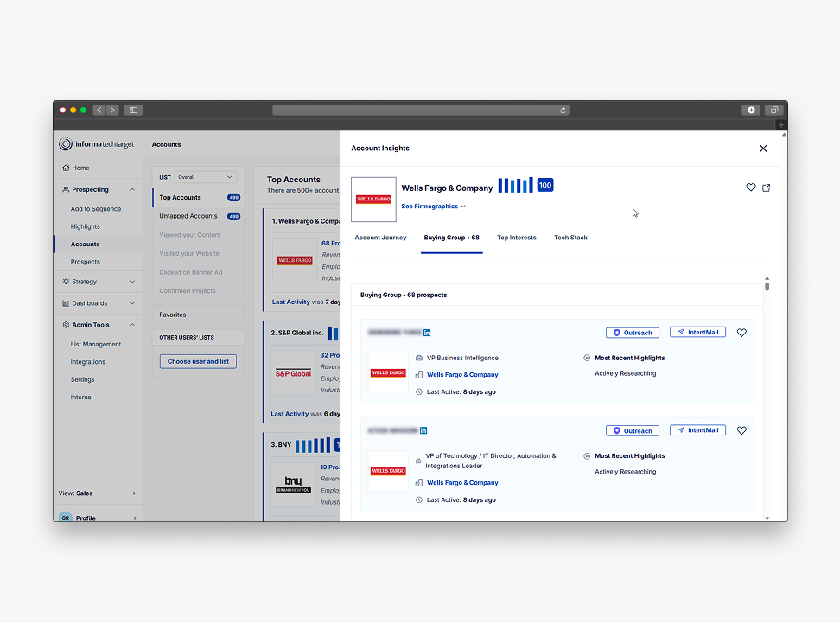Favorite the second prospect with heart icon
840x623 pixels.
(x=741, y=430)
